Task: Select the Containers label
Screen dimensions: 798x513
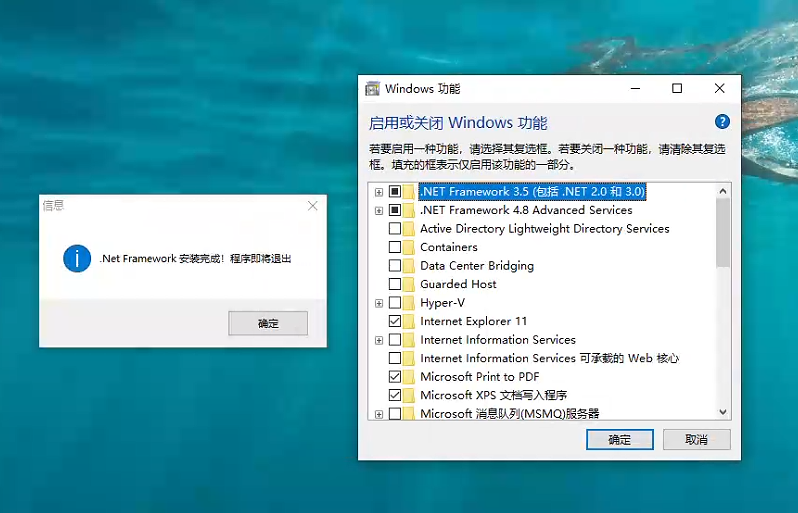Action: tap(449, 247)
